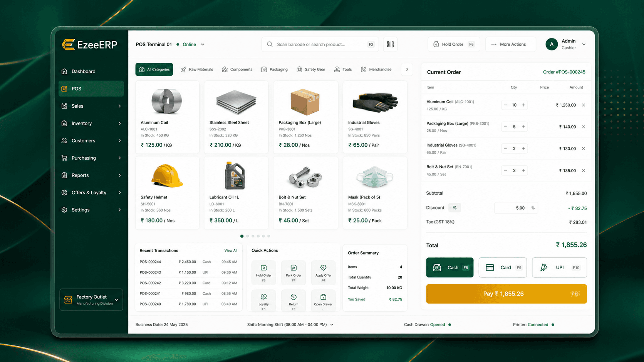This screenshot has width=644, height=362.
Task: Open the Hold Order quick action
Action: (264, 272)
